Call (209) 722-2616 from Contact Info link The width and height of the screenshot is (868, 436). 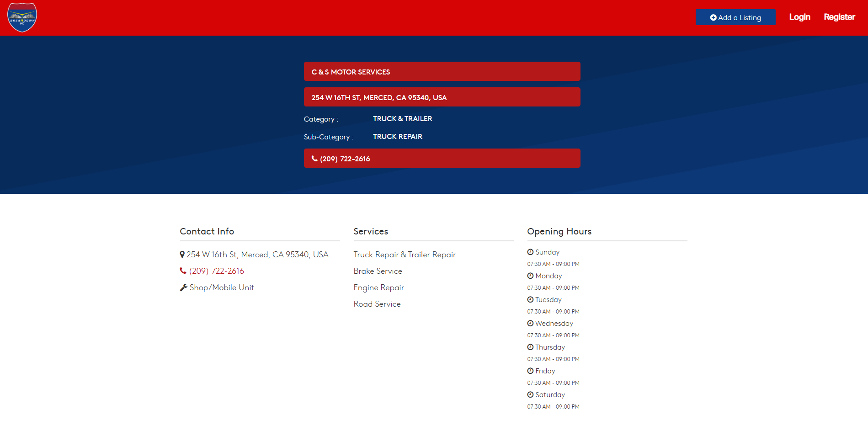coord(217,271)
